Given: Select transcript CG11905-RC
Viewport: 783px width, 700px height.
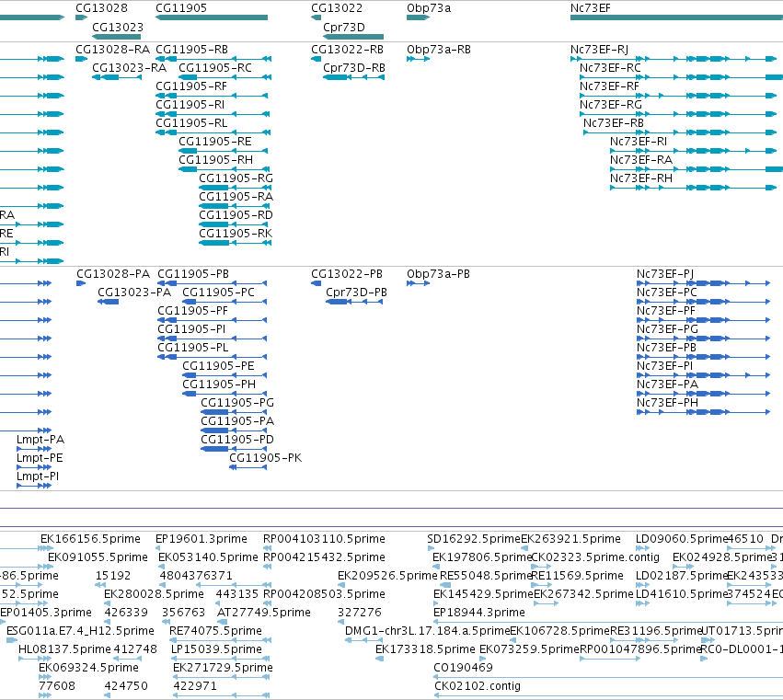Looking at the screenshot, I should pos(215,68).
